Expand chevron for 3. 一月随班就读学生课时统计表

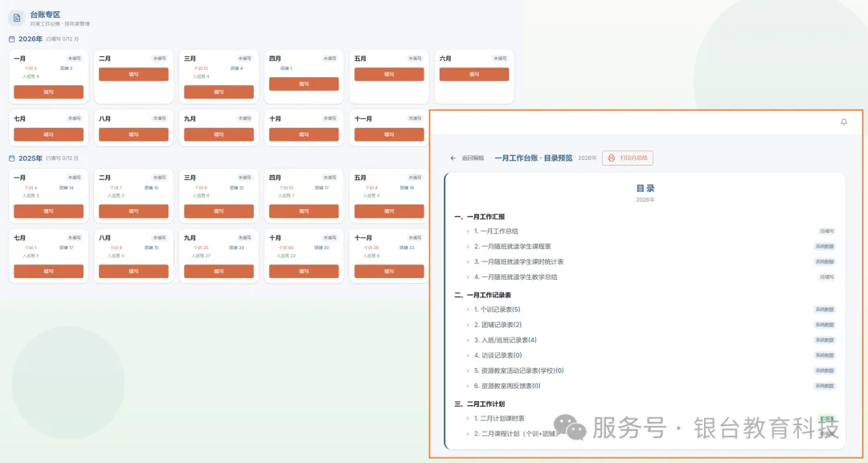[468, 262]
